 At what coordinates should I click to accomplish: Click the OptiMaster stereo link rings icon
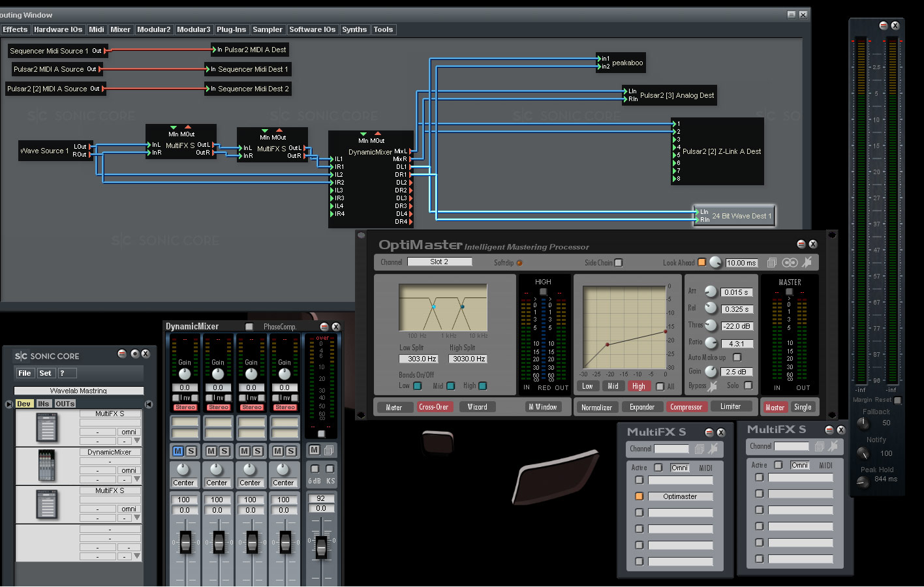point(790,262)
